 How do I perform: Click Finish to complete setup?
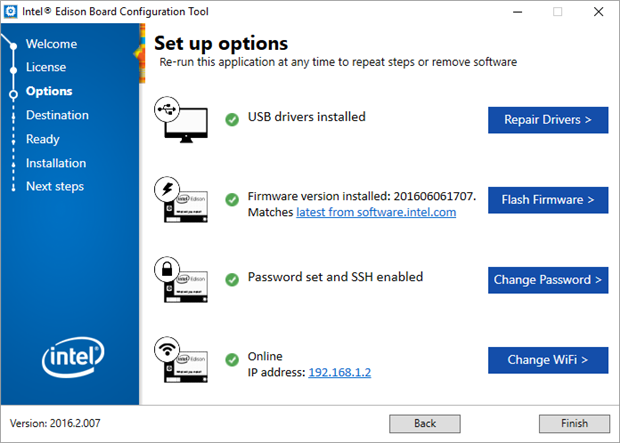574,423
